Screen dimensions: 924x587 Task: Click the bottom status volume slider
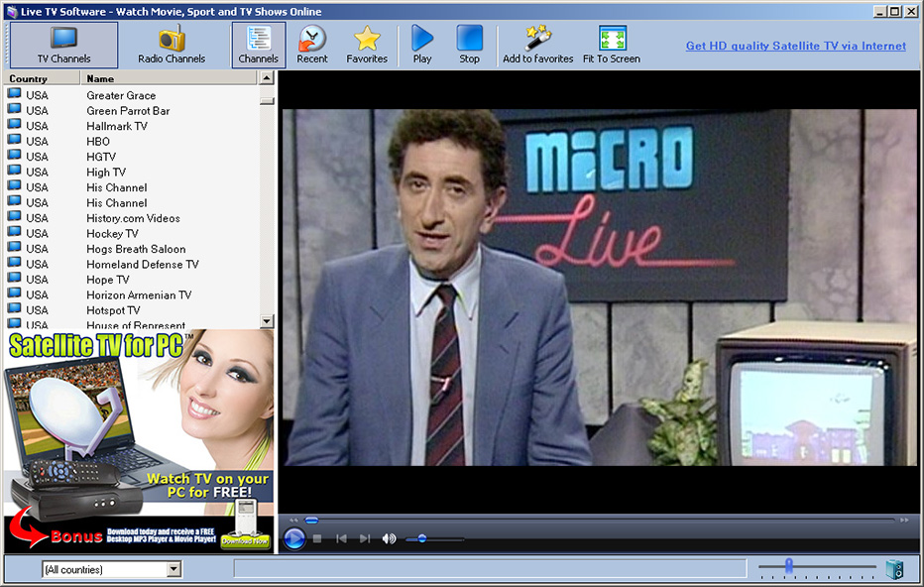tap(818, 568)
